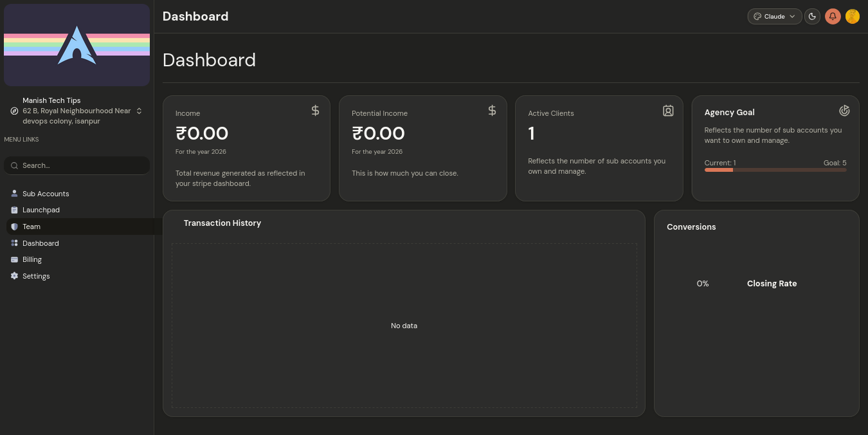Click the Agency Goal progress bar
This screenshot has width=868, height=435.
pos(775,170)
